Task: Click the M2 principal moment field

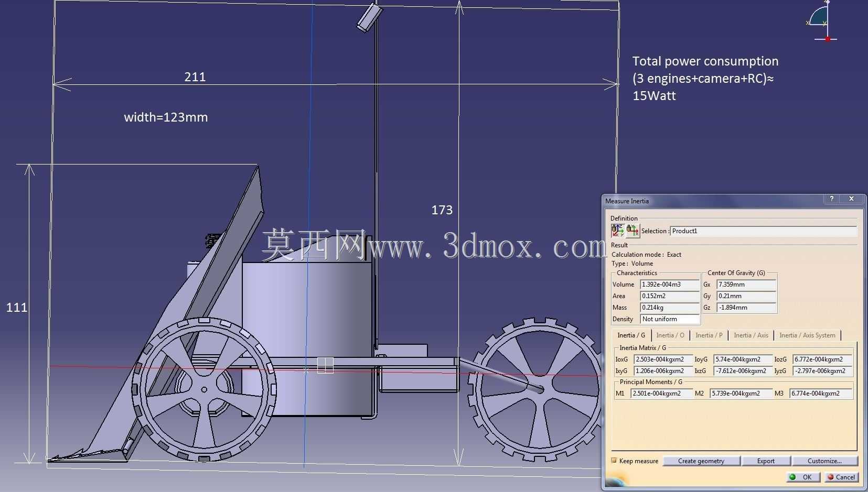Action: click(741, 393)
